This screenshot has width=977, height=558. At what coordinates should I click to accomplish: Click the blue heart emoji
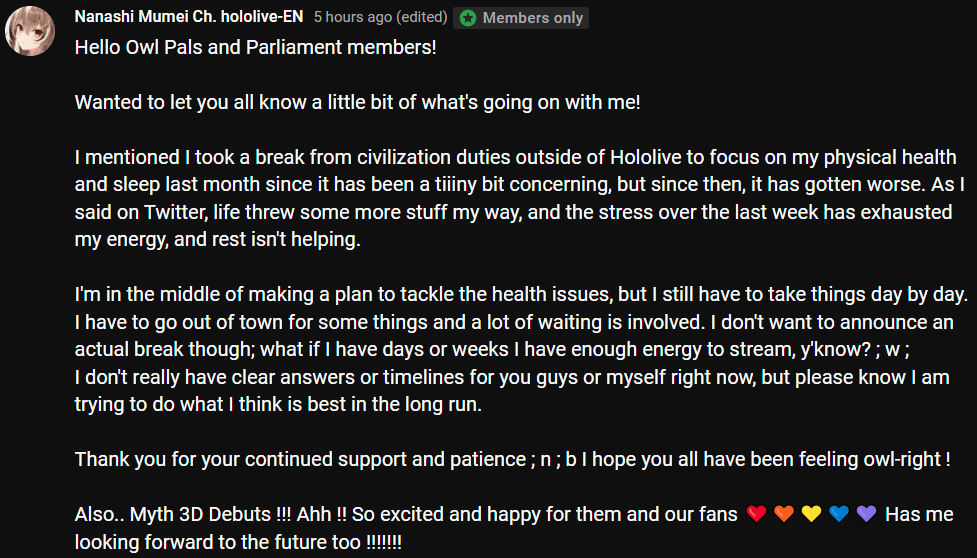coord(839,514)
